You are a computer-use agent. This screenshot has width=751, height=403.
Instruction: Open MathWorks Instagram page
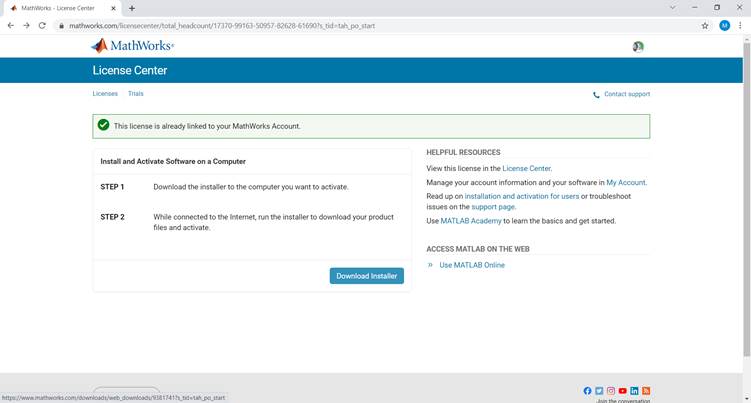611,391
